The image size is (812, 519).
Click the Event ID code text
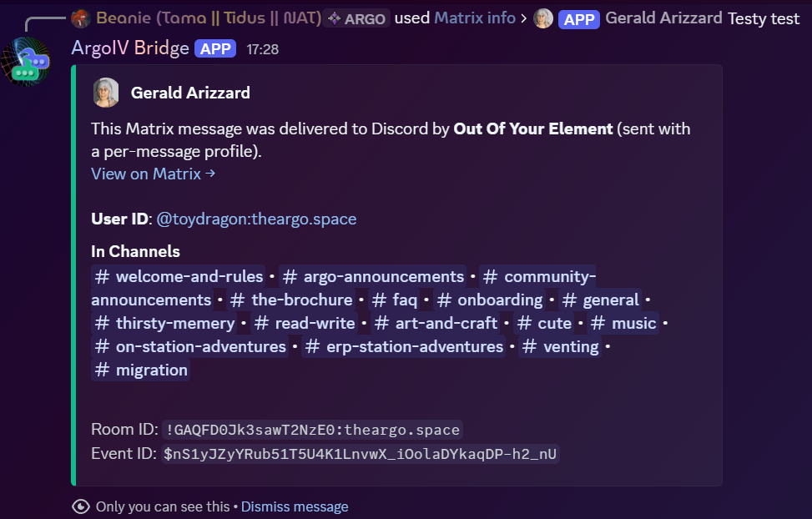(x=361, y=454)
